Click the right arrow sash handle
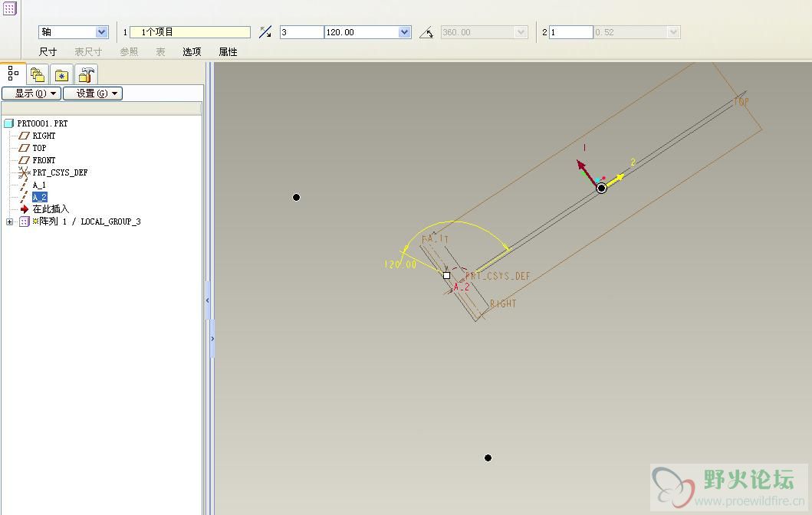Screen dimensions: 812x515 (212, 339)
